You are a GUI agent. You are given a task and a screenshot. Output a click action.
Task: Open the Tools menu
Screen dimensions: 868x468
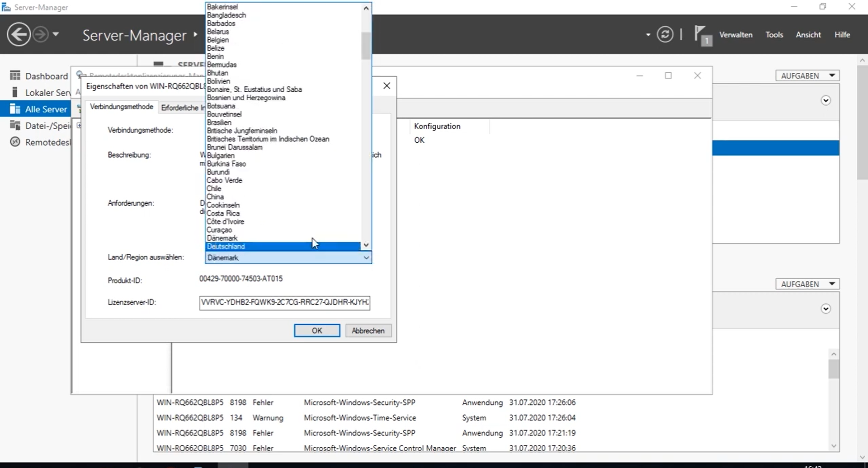click(x=774, y=35)
